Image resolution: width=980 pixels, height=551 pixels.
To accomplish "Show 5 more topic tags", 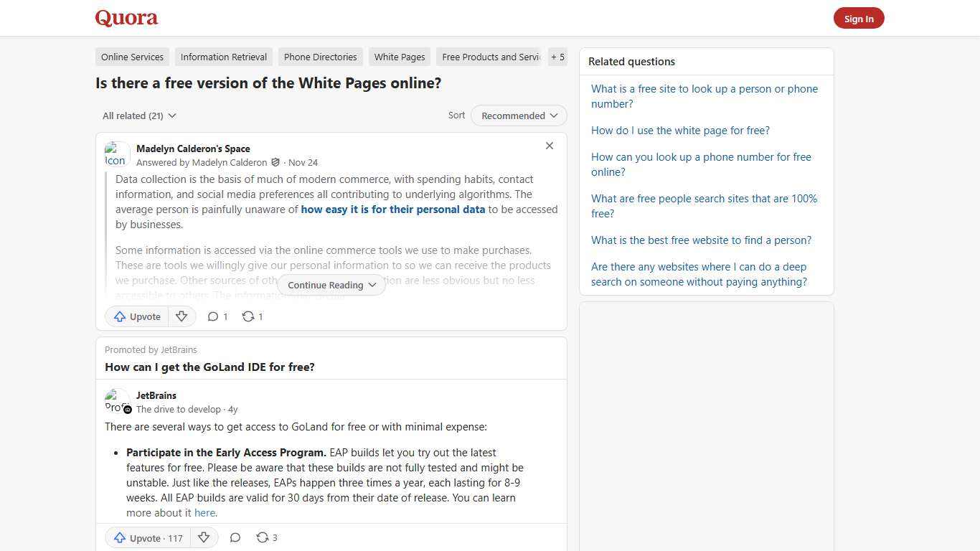I will coord(557,57).
